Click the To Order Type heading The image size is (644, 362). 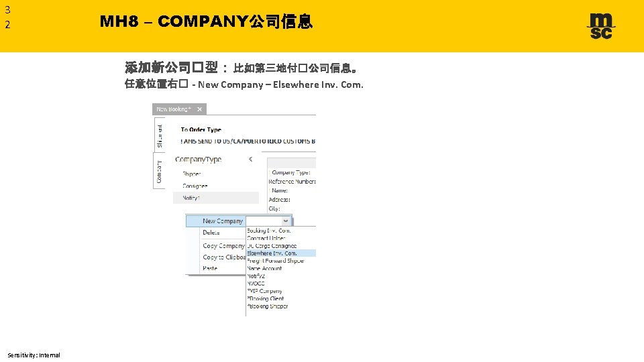click(x=201, y=129)
